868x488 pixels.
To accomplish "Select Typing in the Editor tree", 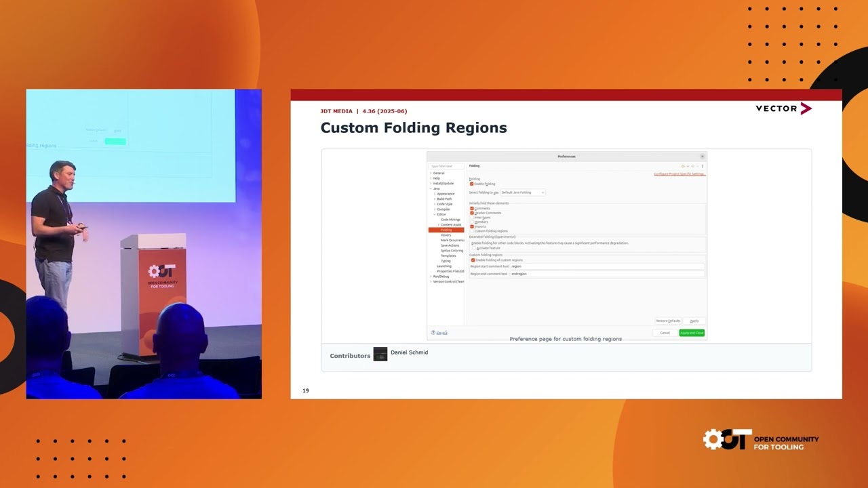I will (x=446, y=261).
